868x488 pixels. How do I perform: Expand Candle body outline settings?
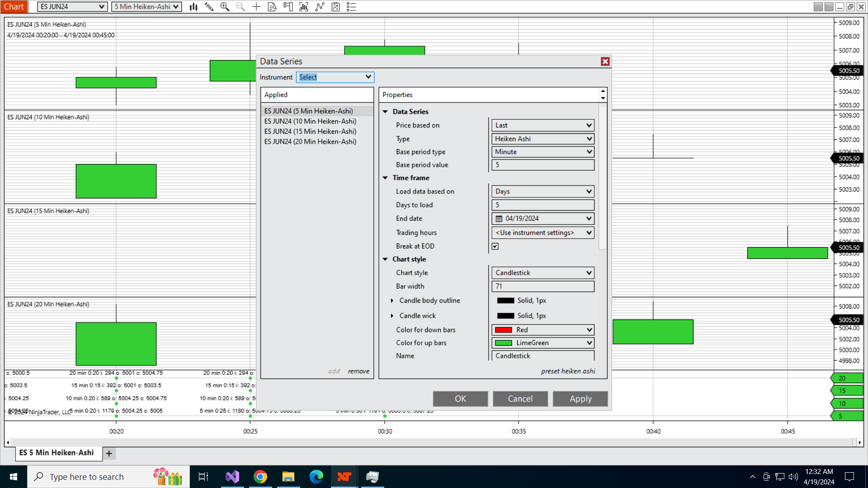click(392, 300)
